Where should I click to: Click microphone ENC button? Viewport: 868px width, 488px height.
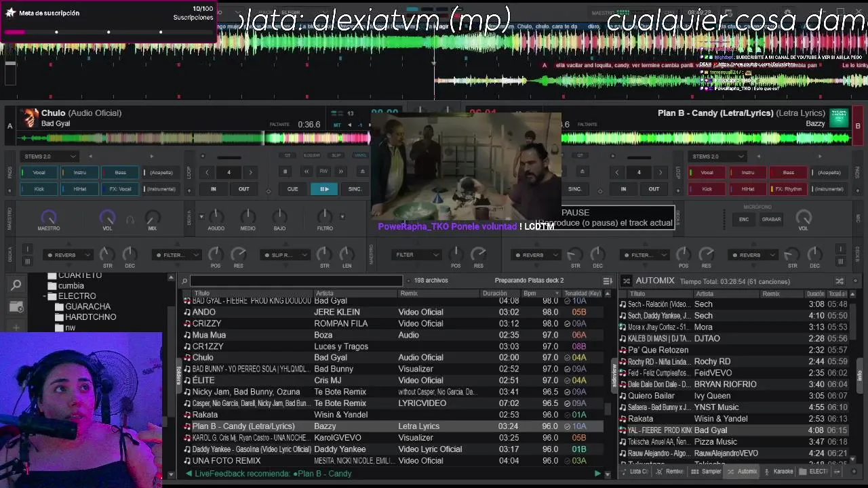744,220
